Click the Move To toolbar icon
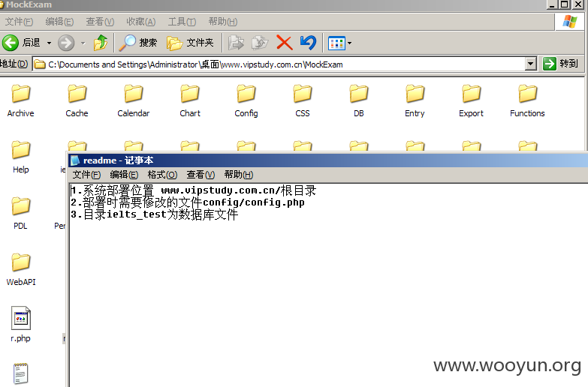Image resolution: width=588 pixels, height=387 pixels. click(x=236, y=43)
